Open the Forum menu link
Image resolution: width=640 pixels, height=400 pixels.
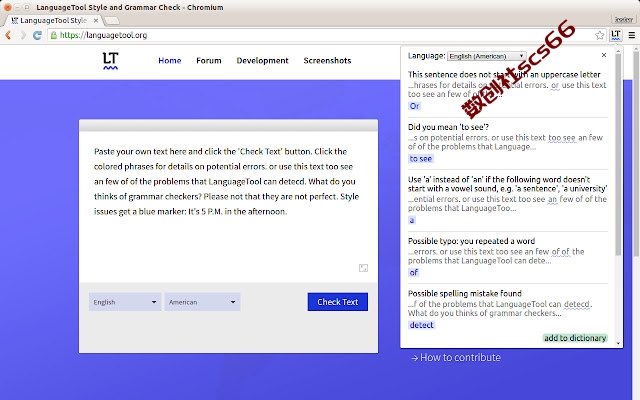coord(209,60)
